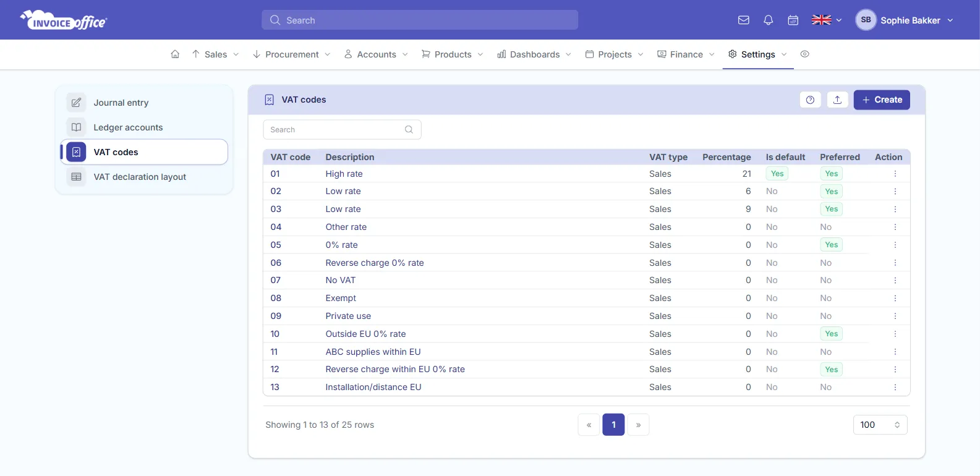The image size is (980, 476).
Task: Click Preferred Yes badge for Outside EU
Action: (x=832, y=334)
